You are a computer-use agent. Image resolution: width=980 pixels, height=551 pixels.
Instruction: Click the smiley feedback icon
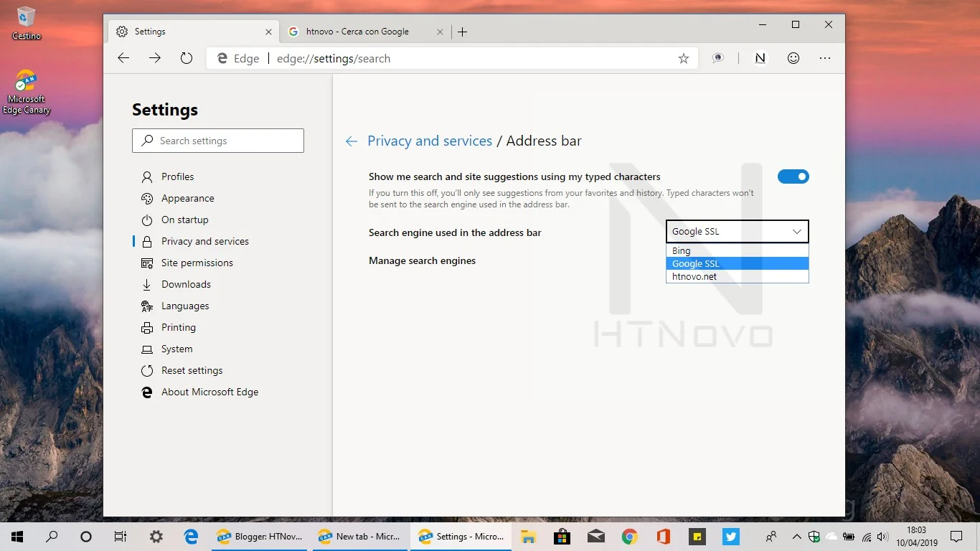(x=793, y=58)
